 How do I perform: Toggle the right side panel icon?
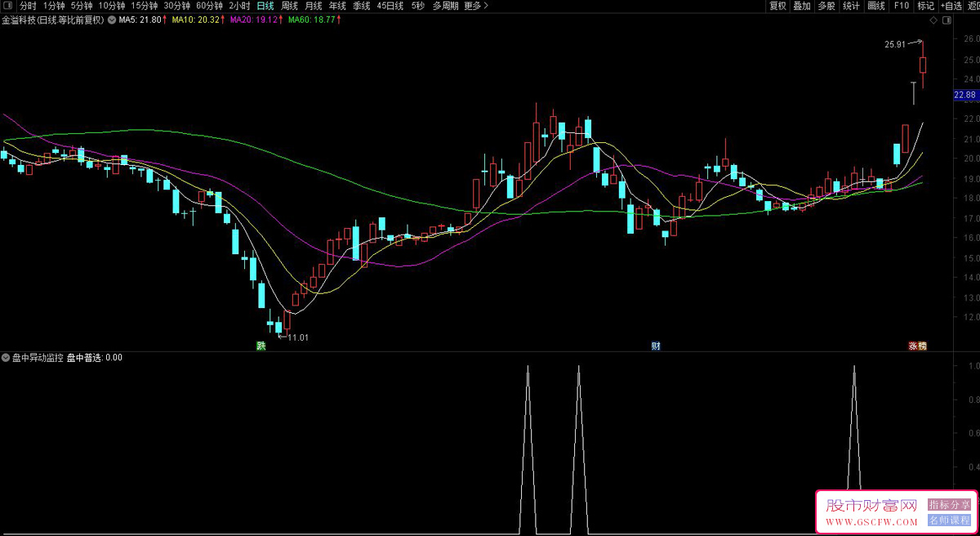tap(947, 20)
